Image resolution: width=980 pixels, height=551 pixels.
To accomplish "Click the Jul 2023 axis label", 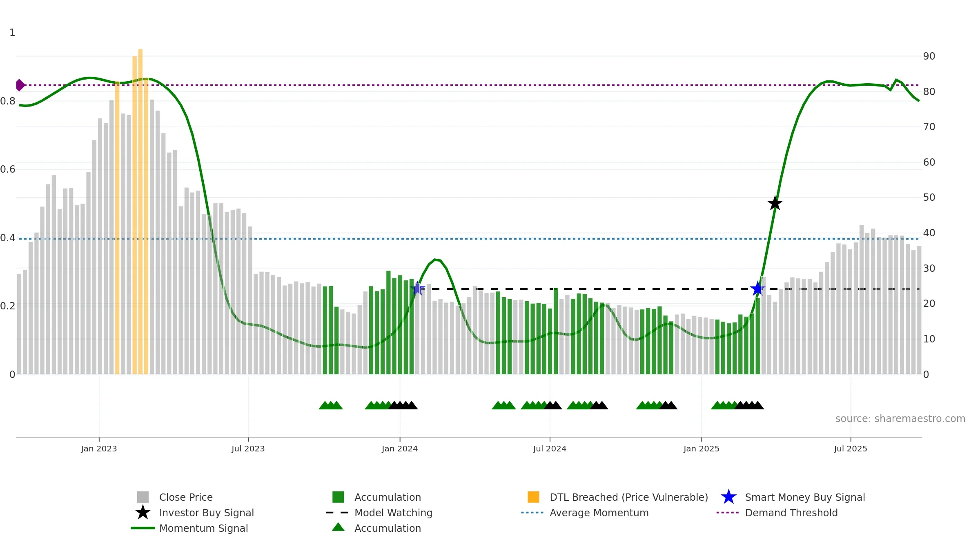I will click(x=248, y=449).
